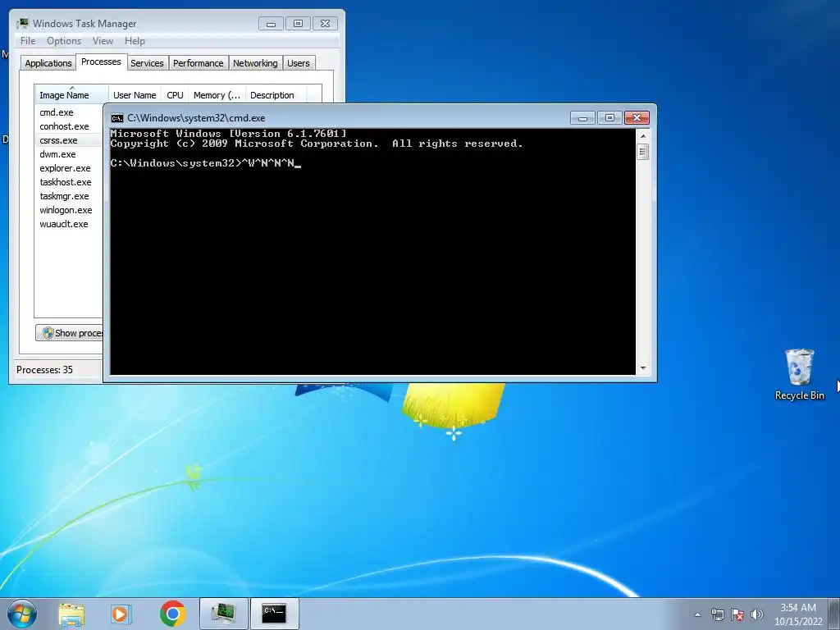Open the Windows Start menu orb
Viewport: 840px width, 630px height.
click(22, 614)
